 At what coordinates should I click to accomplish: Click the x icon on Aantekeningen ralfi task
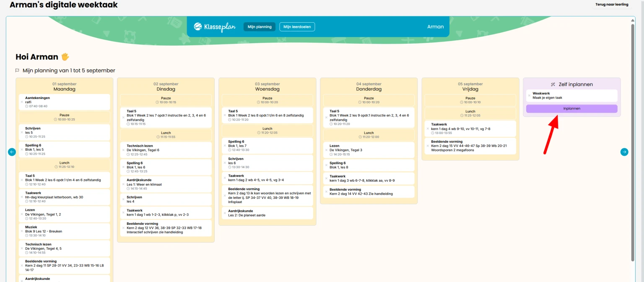pos(22,102)
